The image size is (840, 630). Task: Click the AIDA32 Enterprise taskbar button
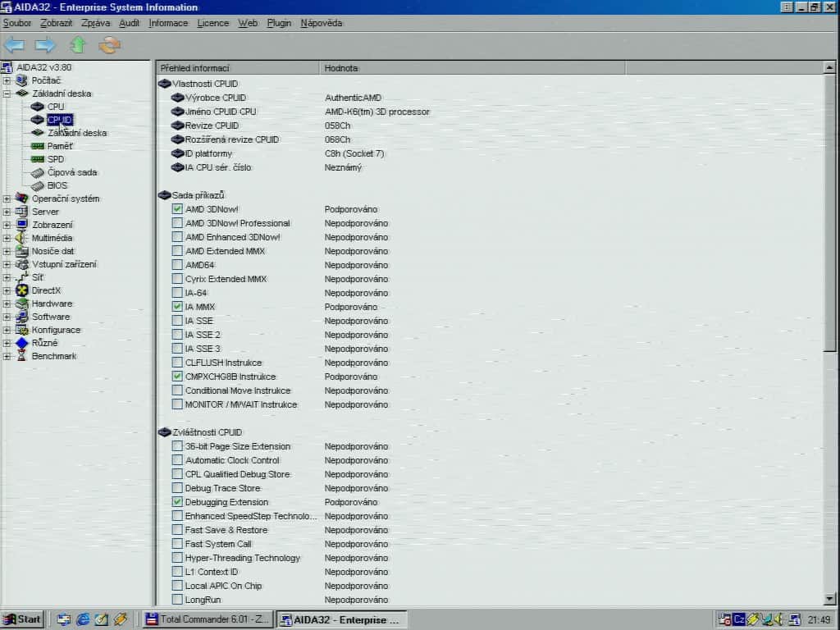tap(341, 619)
